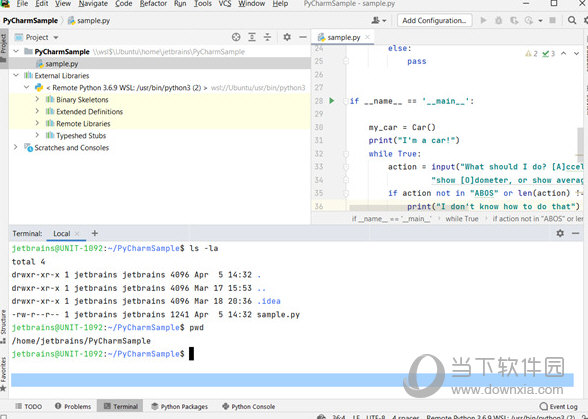Expand Scratches and Consoles node

[x=16, y=147]
